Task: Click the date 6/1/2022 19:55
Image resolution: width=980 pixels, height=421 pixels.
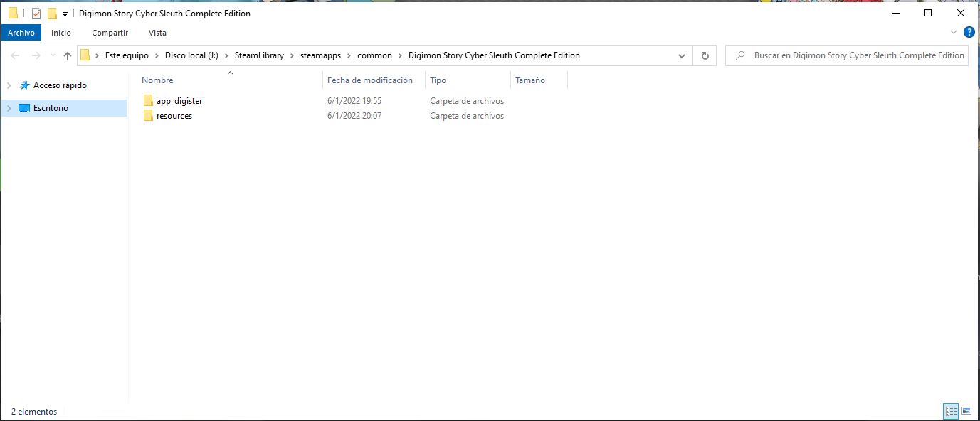Action: tap(354, 101)
